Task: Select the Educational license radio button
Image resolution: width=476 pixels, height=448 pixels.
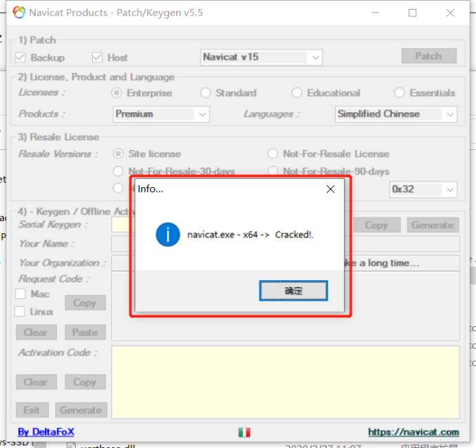Action: click(x=297, y=93)
